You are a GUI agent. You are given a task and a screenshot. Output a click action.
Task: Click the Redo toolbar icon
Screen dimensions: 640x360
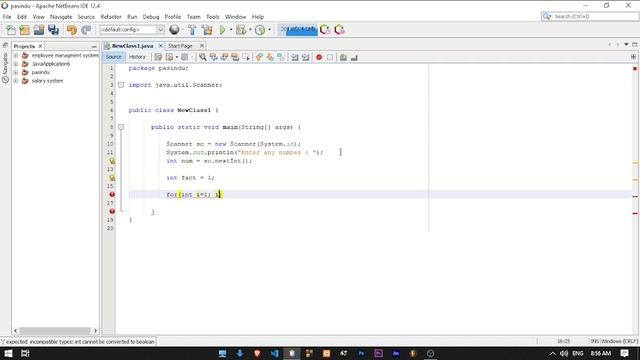pyautogui.click(x=86, y=30)
